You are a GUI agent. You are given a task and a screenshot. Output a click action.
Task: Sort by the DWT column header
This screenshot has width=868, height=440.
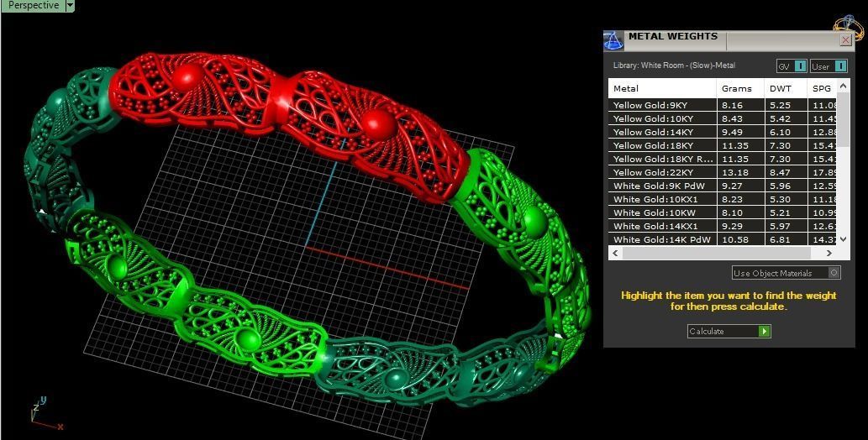click(x=786, y=88)
